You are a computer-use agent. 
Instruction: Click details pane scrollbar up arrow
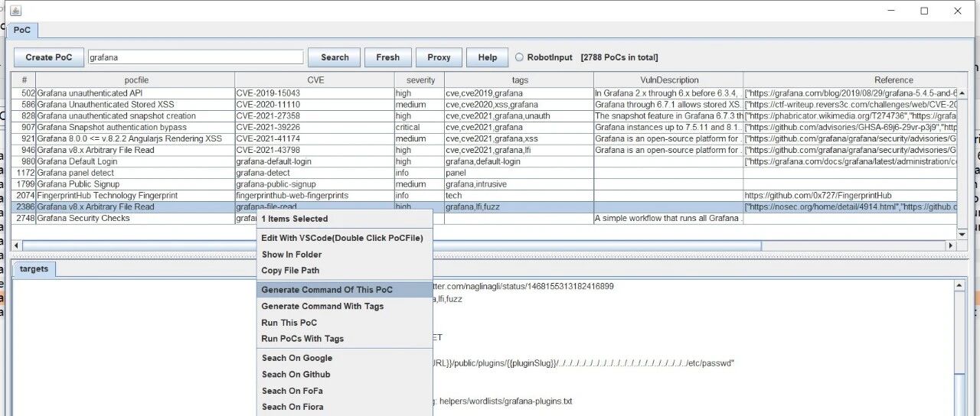[x=960, y=285]
